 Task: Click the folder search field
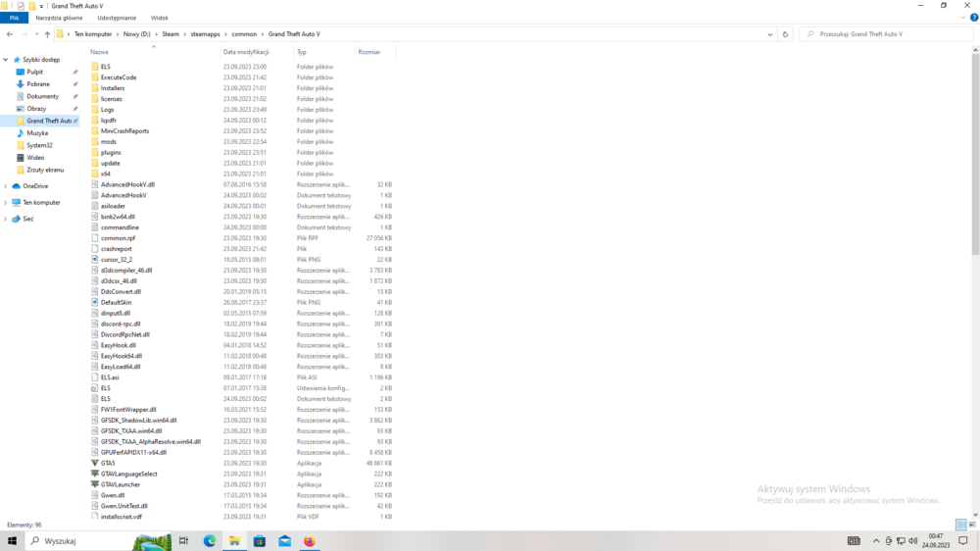(886, 34)
